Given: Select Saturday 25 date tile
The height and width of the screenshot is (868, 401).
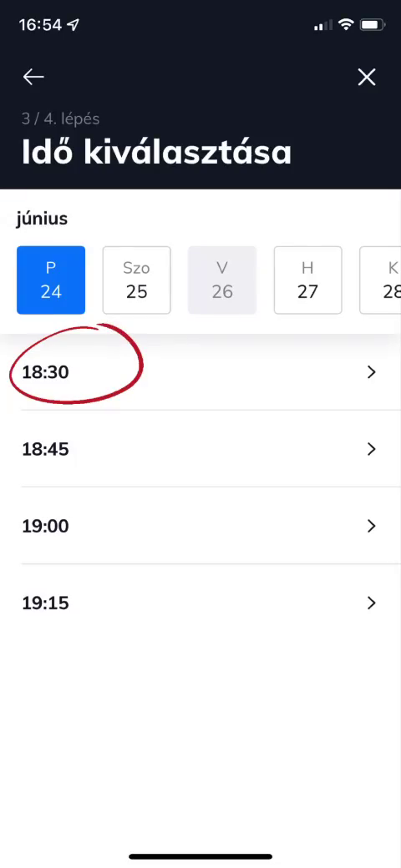Looking at the screenshot, I should pos(137,280).
